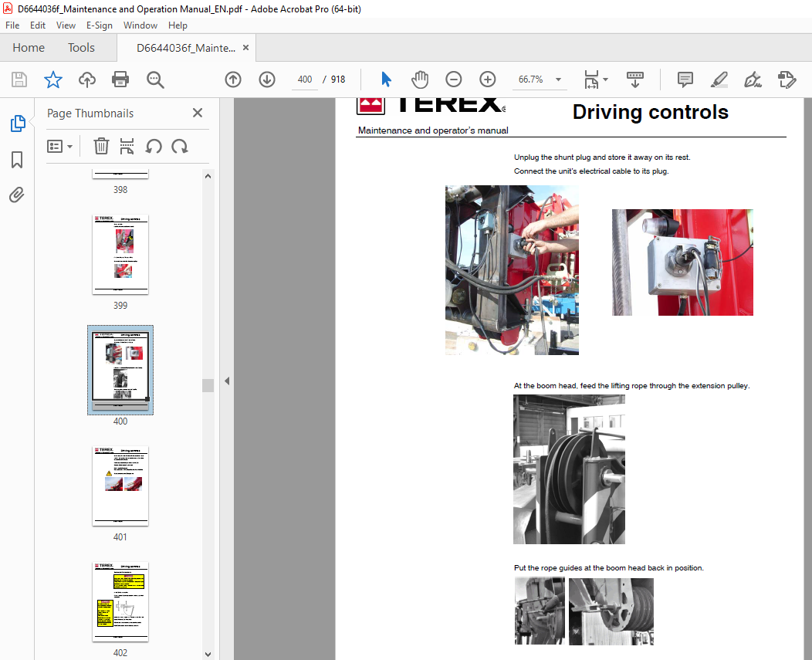812x660 pixels.
Task: Select page 401 thumbnail
Action: coord(120,486)
